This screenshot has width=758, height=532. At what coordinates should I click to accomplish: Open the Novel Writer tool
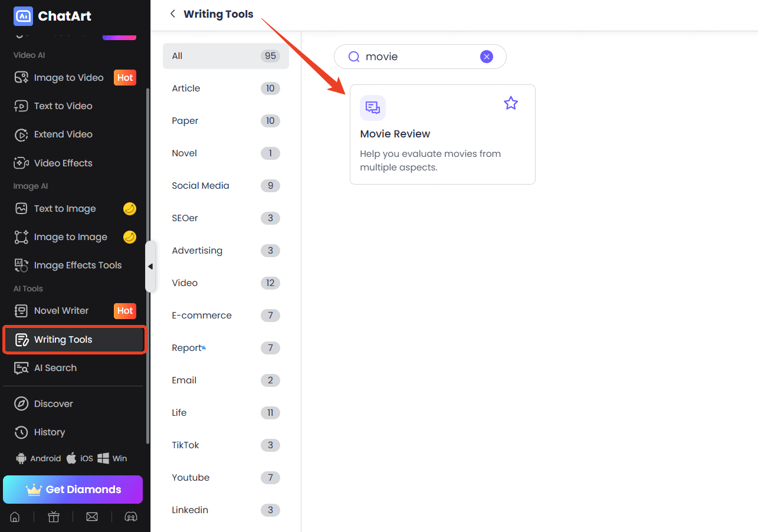pyautogui.click(x=61, y=311)
